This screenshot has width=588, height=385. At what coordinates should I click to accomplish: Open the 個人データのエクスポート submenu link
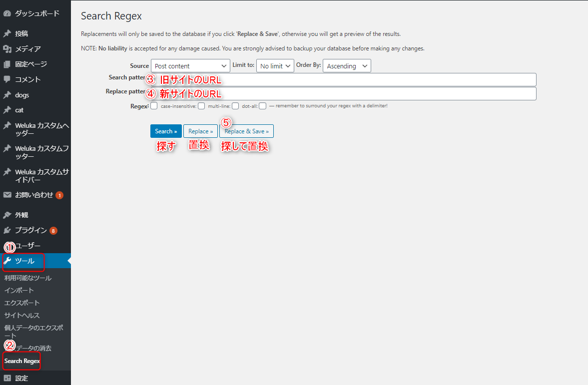click(x=34, y=332)
